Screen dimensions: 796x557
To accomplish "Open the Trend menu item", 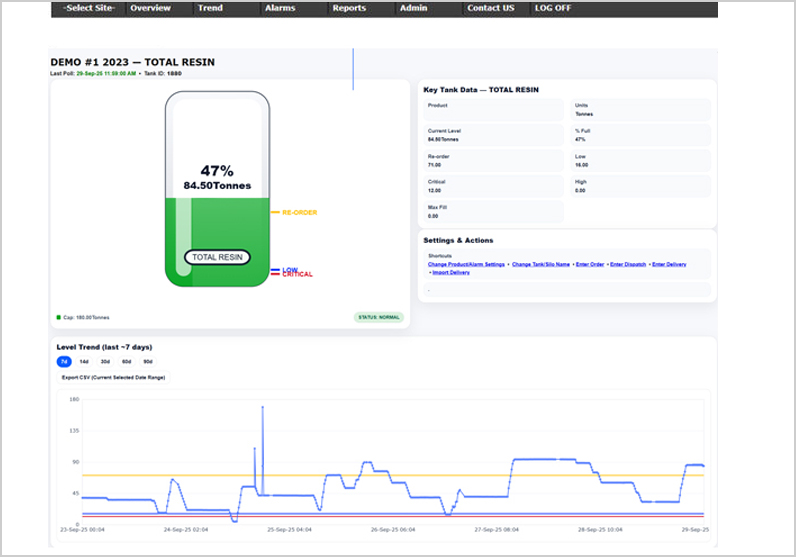I will (x=210, y=8).
